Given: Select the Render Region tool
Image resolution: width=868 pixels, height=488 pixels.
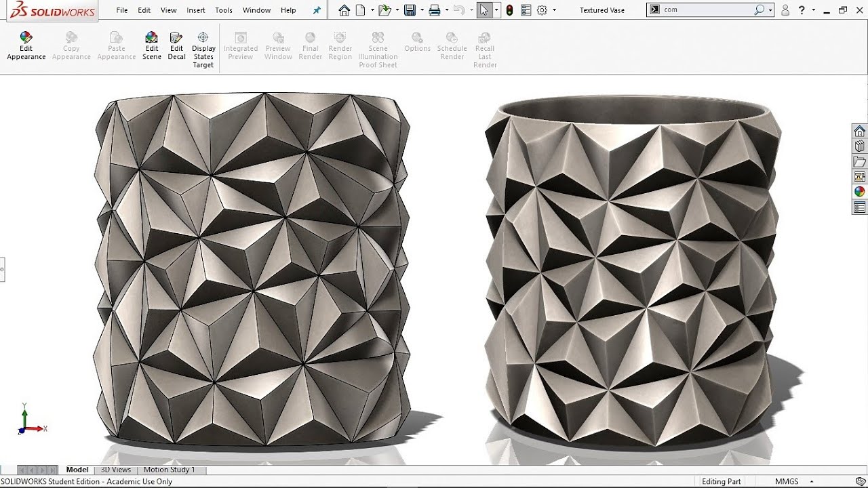Looking at the screenshot, I should [x=340, y=46].
